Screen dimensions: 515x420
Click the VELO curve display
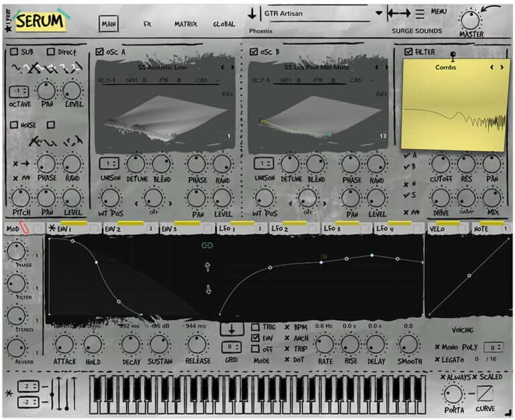[469, 275]
